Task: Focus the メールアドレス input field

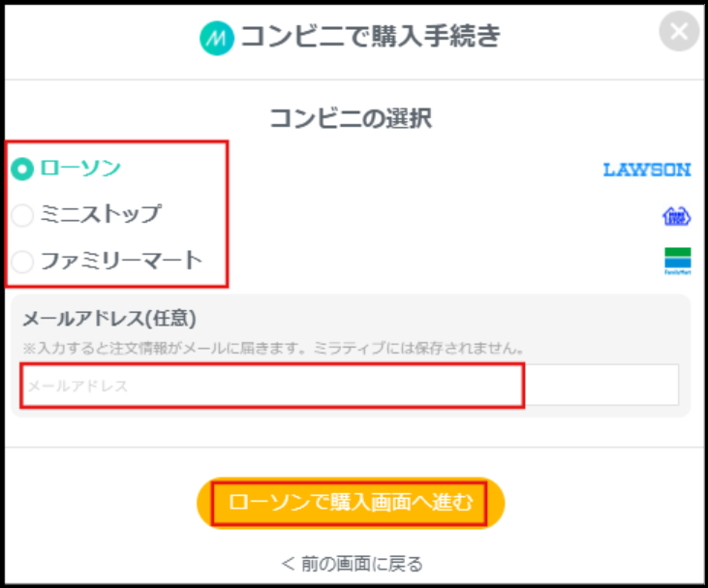Action: [349, 386]
